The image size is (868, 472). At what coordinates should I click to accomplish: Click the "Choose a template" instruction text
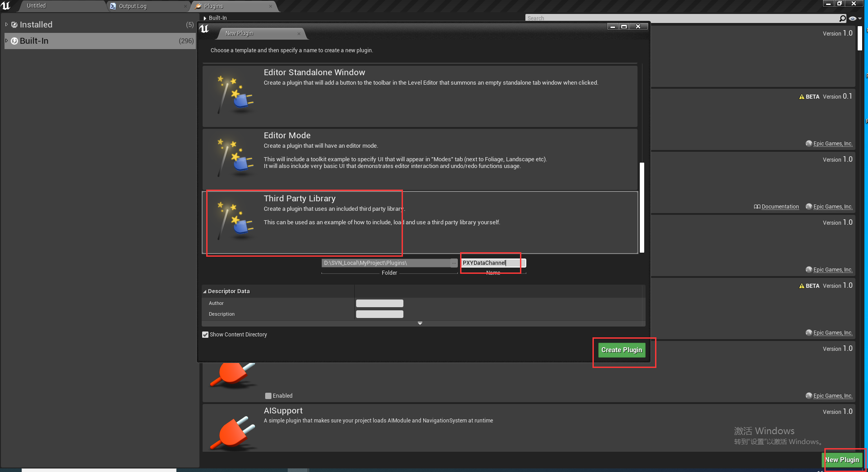click(292, 50)
